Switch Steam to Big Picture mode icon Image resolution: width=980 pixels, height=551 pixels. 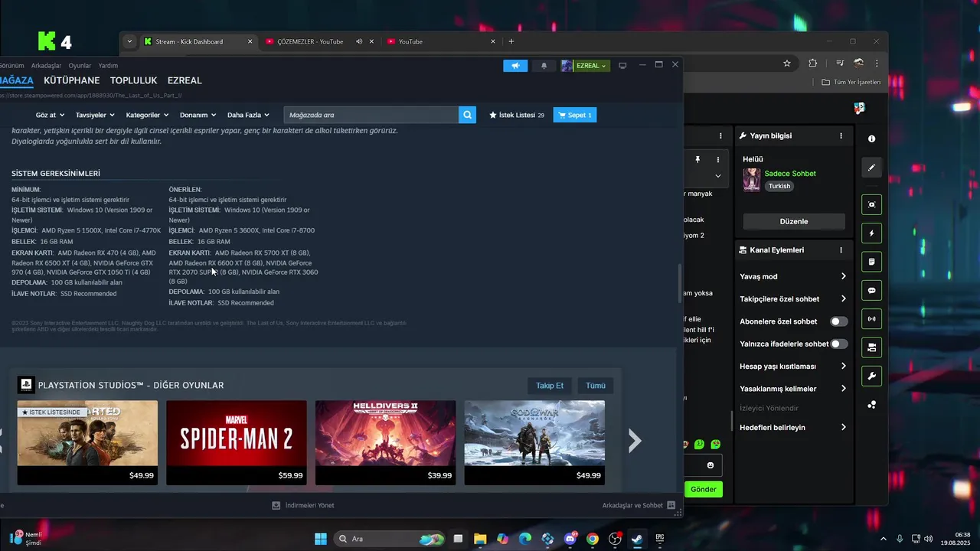click(x=622, y=66)
